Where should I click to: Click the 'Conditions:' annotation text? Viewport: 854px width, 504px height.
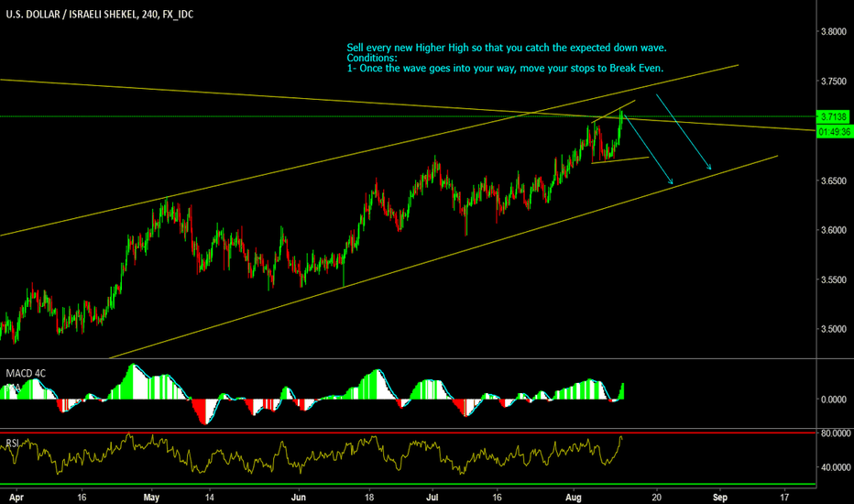pos(372,58)
